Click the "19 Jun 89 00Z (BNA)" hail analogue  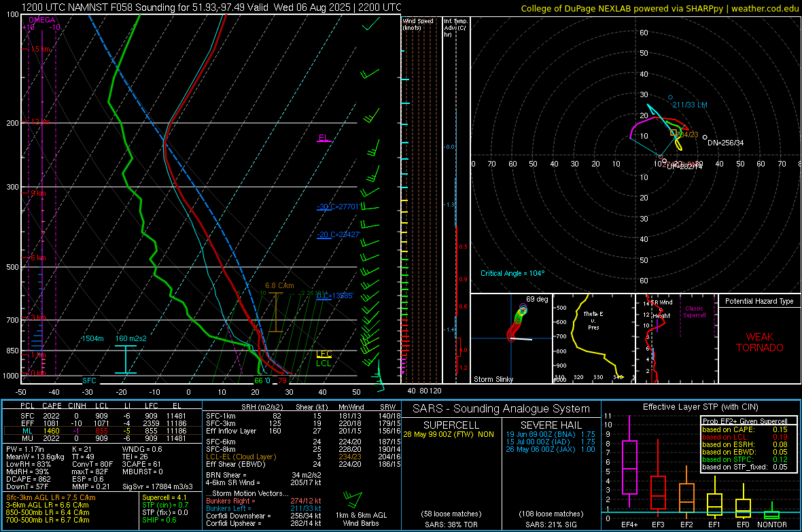(541, 434)
